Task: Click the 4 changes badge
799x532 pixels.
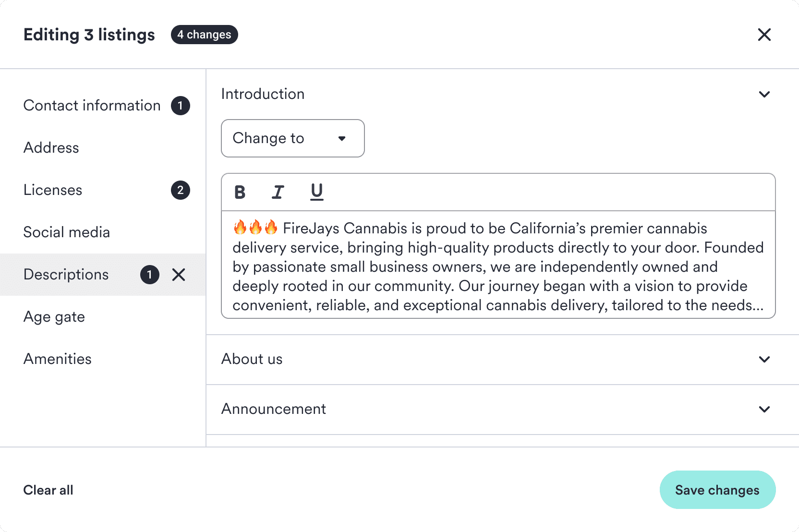Action: pos(205,35)
